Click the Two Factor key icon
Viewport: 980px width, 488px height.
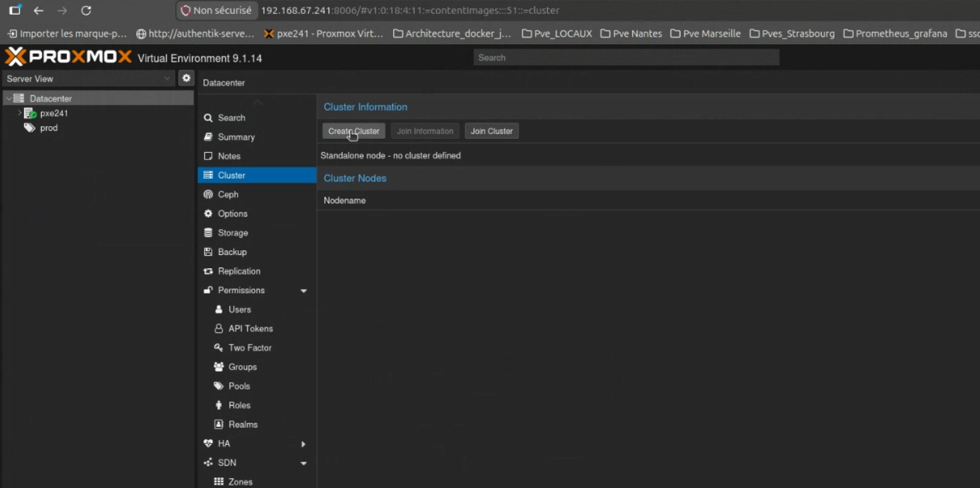click(x=218, y=348)
